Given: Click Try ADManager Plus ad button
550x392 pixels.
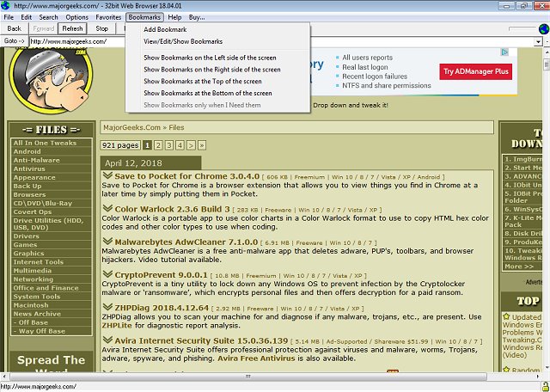Looking at the screenshot, I should pyautogui.click(x=475, y=71).
